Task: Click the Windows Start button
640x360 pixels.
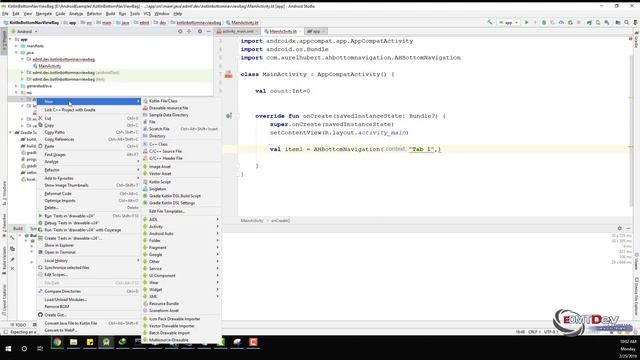Action: click(8, 349)
